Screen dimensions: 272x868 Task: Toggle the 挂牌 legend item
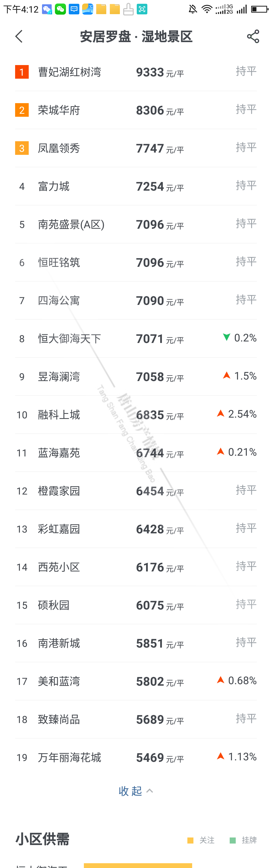point(243,840)
